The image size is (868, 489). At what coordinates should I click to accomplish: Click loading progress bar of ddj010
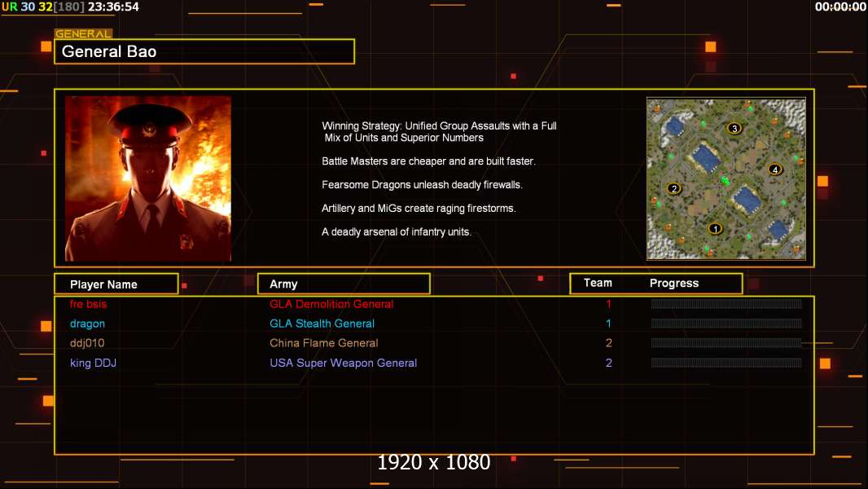(x=726, y=343)
